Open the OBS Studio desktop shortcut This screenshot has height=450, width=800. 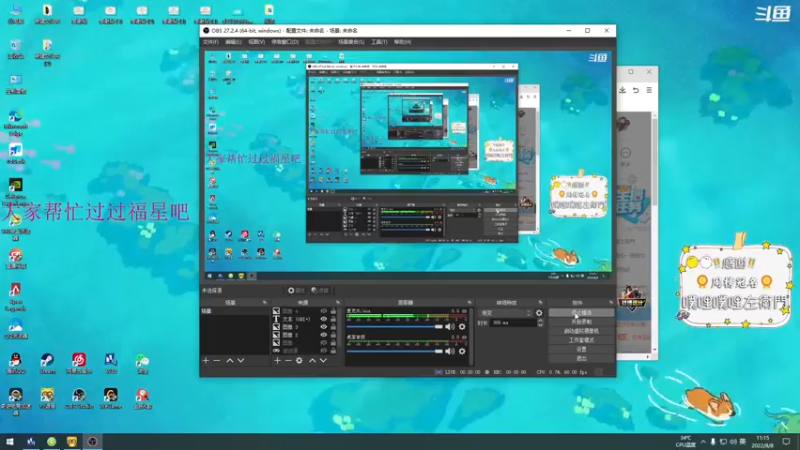[x=79, y=398]
